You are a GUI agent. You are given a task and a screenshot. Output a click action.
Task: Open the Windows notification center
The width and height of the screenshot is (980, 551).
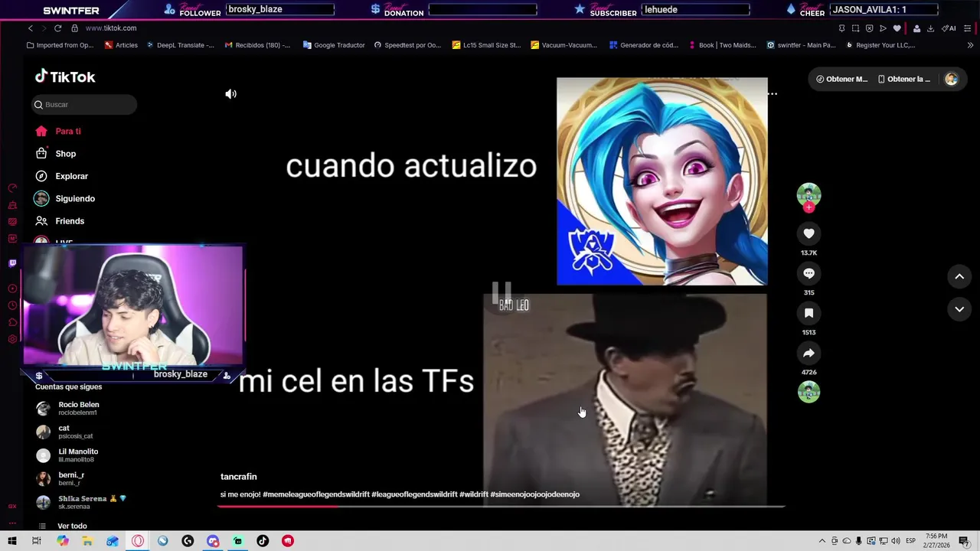click(x=964, y=541)
